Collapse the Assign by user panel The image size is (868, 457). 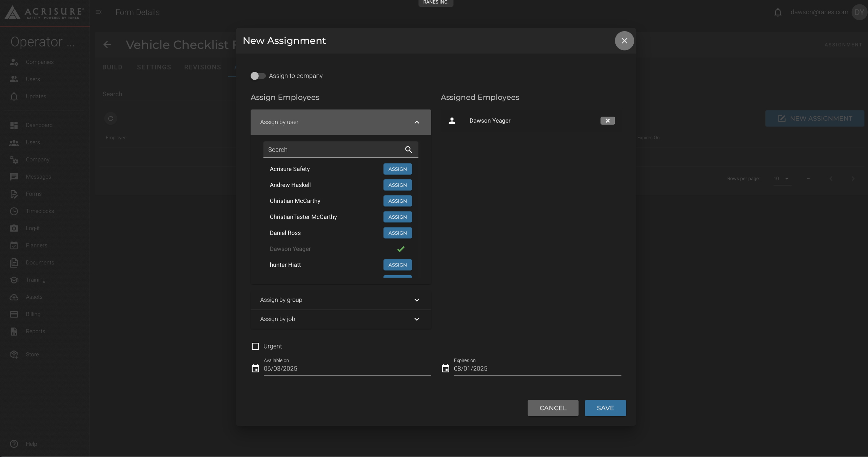(x=341, y=122)
